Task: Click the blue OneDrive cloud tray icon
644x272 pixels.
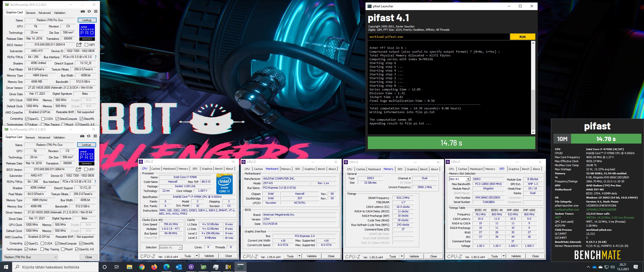Action: coord(594,267)
